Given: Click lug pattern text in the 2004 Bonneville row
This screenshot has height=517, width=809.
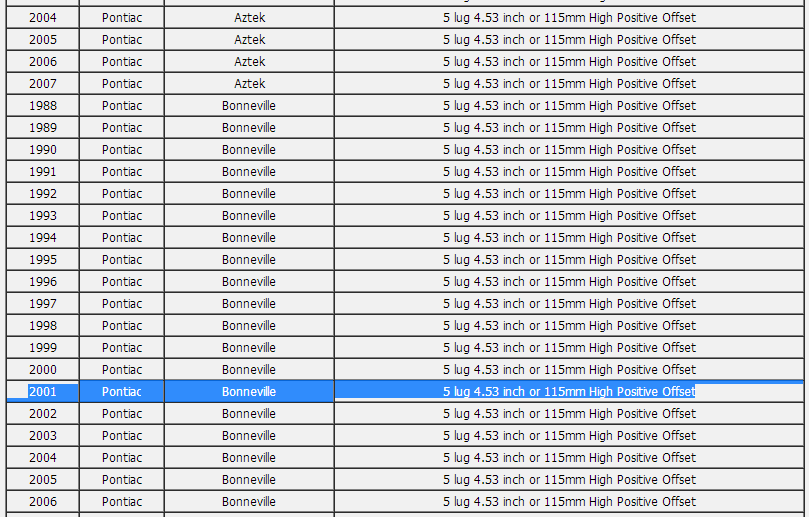Looking at the screenshot, I should [569, 458].
